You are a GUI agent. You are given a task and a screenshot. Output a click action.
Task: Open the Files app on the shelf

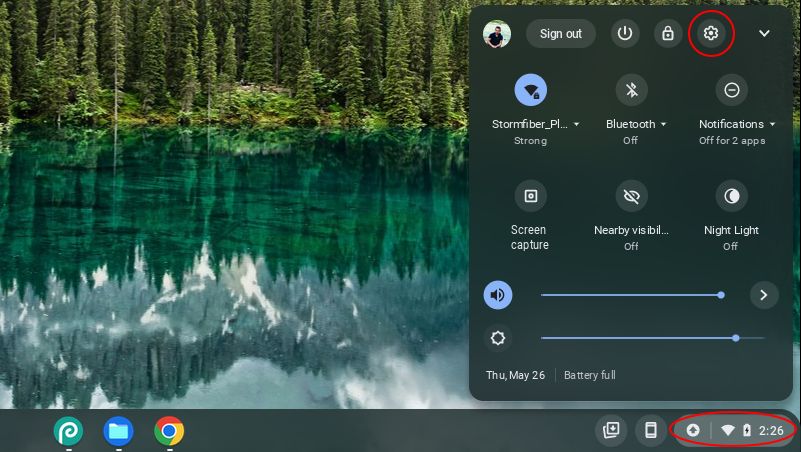coord(119,431)
